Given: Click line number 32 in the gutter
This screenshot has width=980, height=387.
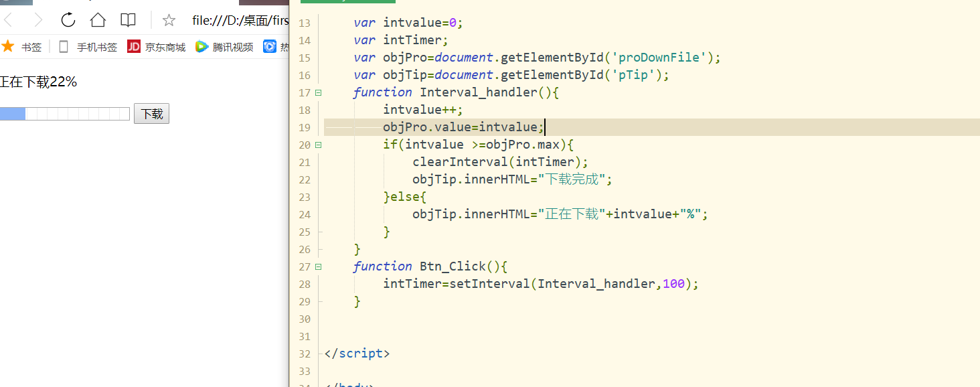Looking at the screenshot, I should click(x=305, y=354).
